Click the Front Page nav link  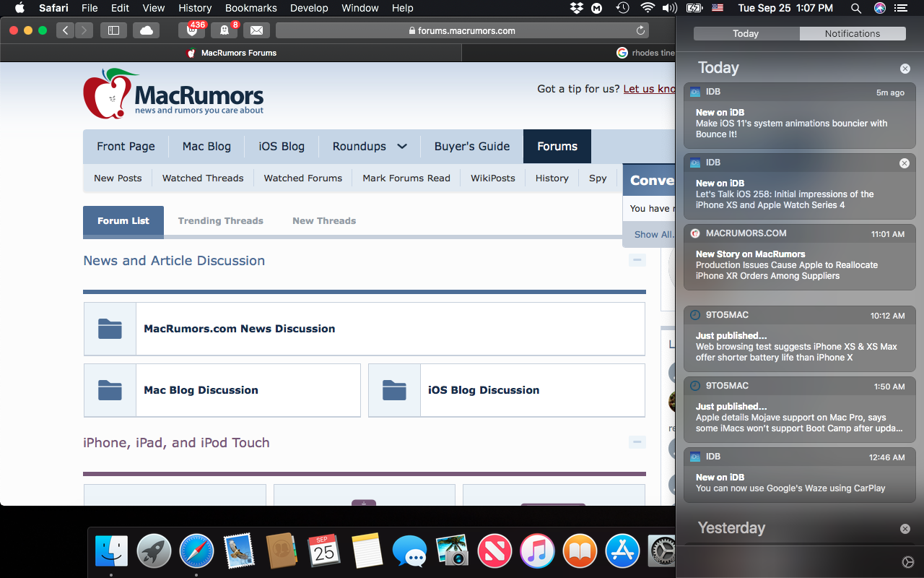tap(126, 146)
